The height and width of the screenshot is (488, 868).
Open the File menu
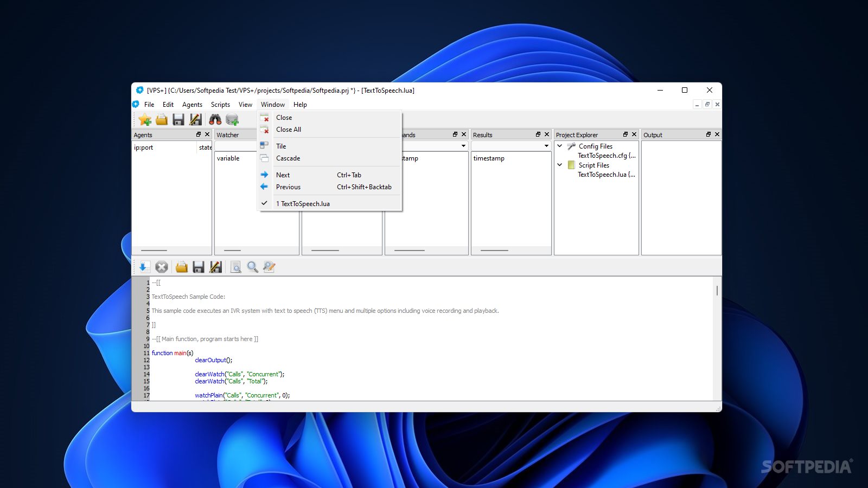(149, 105)
